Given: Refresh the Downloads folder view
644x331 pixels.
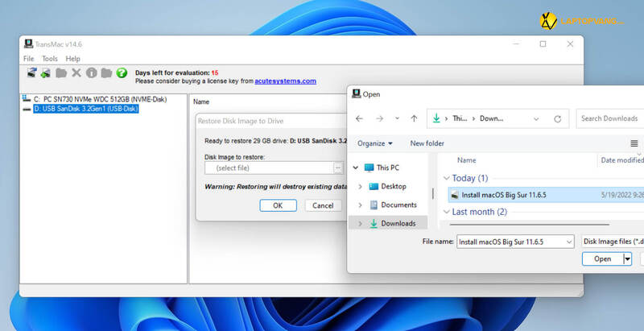Looking at the screenshot, I should 557,119.
